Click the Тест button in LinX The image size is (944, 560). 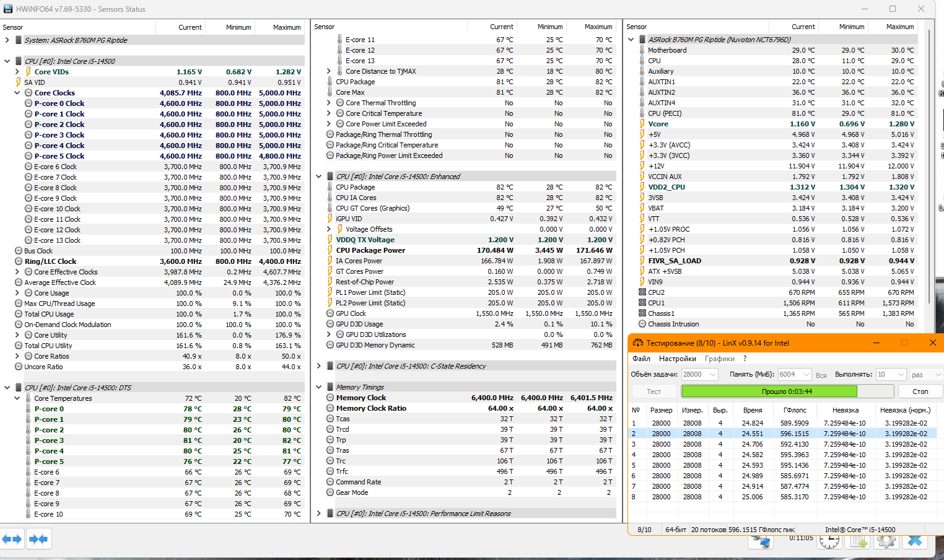coord(653,392)
